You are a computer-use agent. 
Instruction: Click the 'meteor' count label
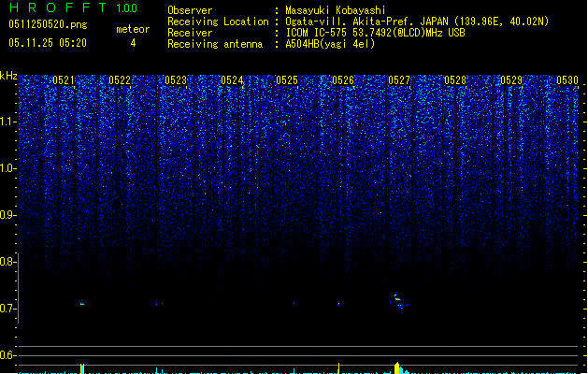pyautogui.click(x=133, y=29)
